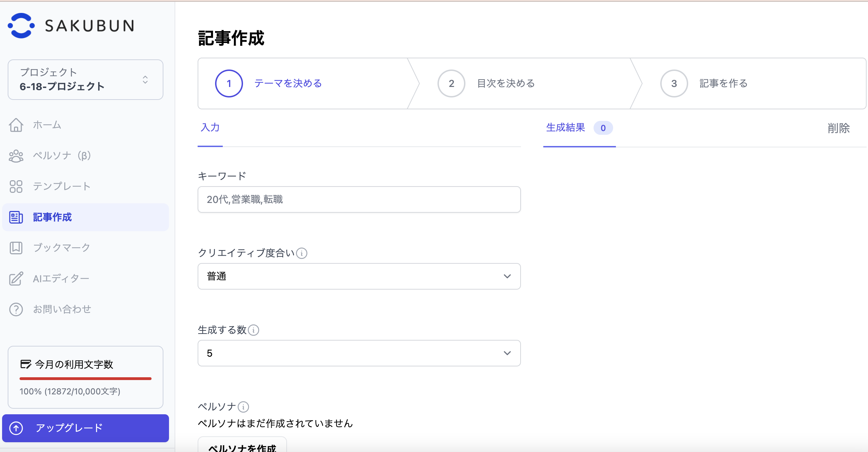Image resolution: width=868 pixels, height=452 pixels.
Task: Click the Home house icon
Action: point(16,125)
